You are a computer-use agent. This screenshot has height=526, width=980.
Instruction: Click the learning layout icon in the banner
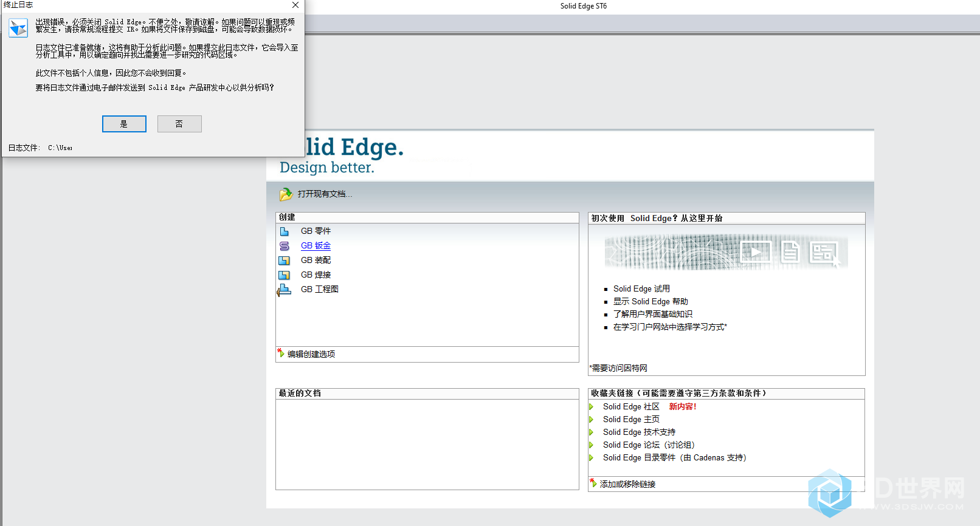pos(824,252)
